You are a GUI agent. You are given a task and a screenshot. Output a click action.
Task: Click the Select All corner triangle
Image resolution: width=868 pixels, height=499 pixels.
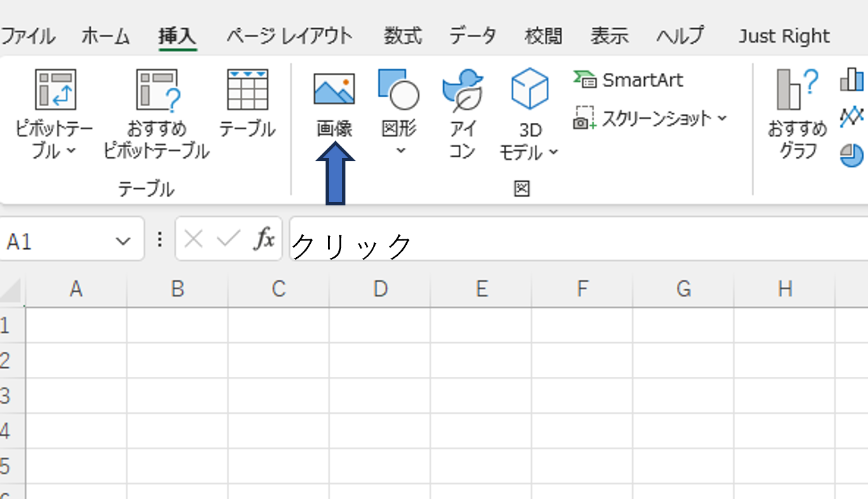point(12,290)
